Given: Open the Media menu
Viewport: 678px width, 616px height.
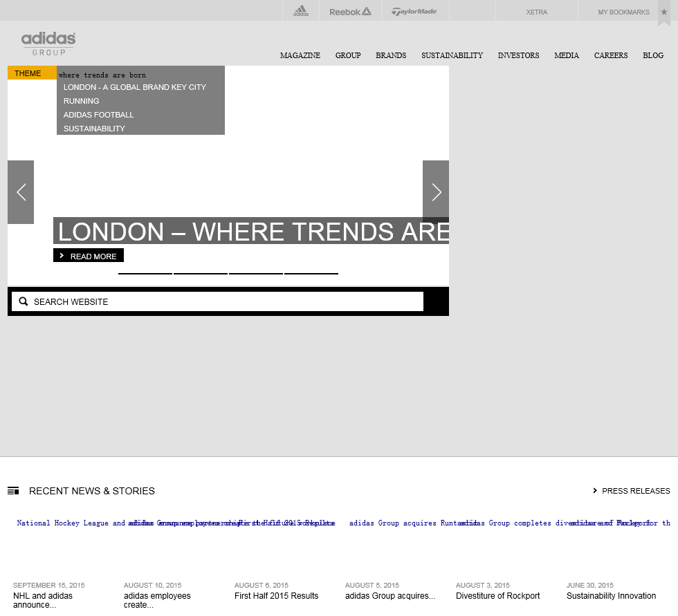Looking at the screenshot, I should (567, 55).
